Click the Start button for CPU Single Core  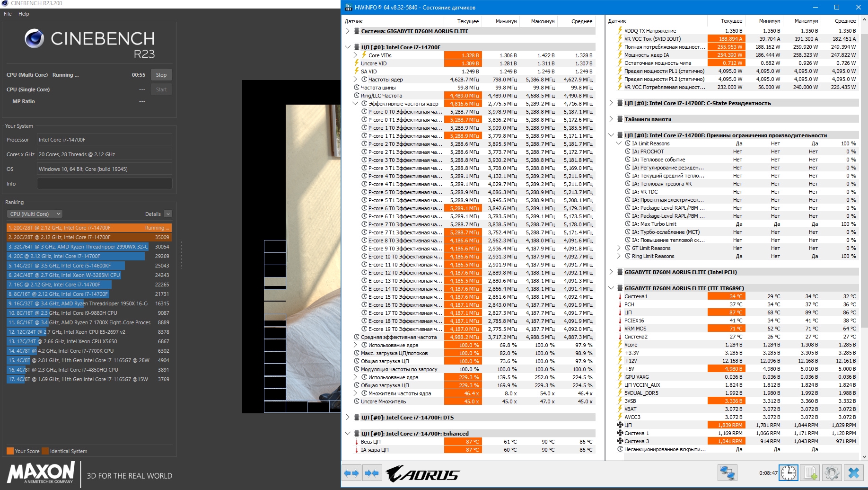161,89
